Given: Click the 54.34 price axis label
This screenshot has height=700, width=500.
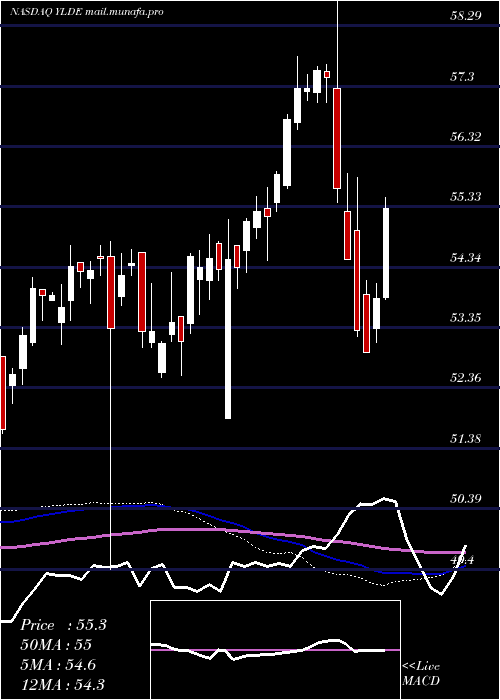Looking at the screenshot, I should coord(465,258).
